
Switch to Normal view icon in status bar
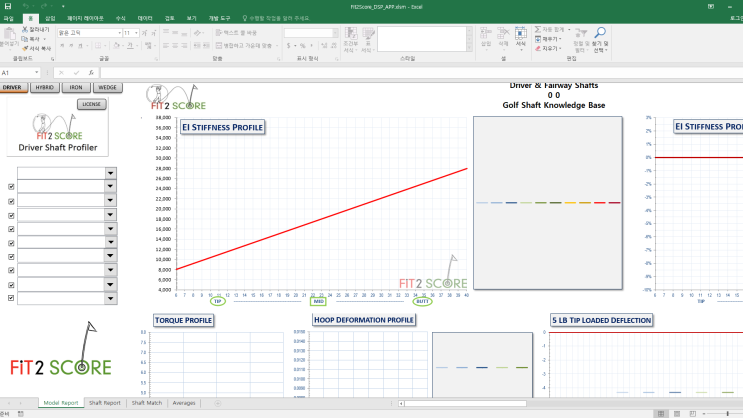(x=661, y=414)
